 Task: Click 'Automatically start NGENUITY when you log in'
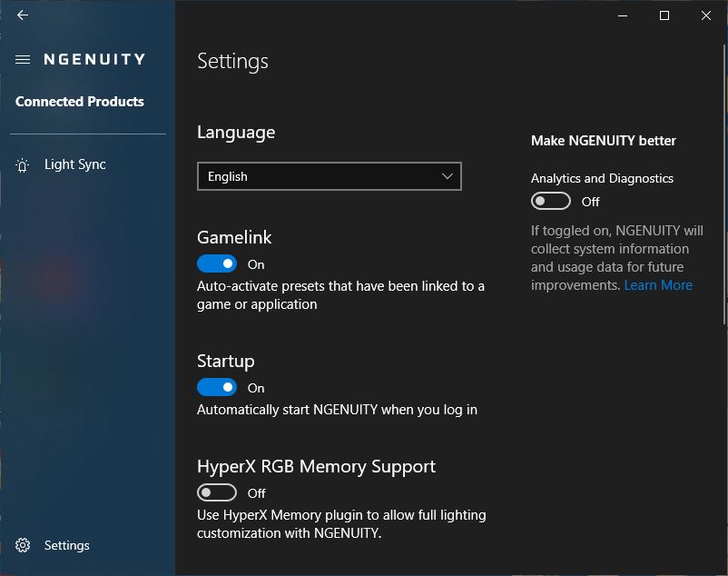point(337,410)
